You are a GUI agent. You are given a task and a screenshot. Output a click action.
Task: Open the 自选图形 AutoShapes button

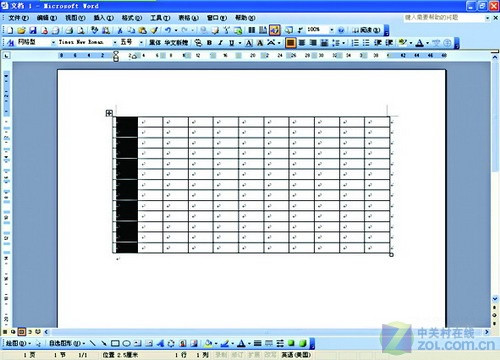click(67, 343)
